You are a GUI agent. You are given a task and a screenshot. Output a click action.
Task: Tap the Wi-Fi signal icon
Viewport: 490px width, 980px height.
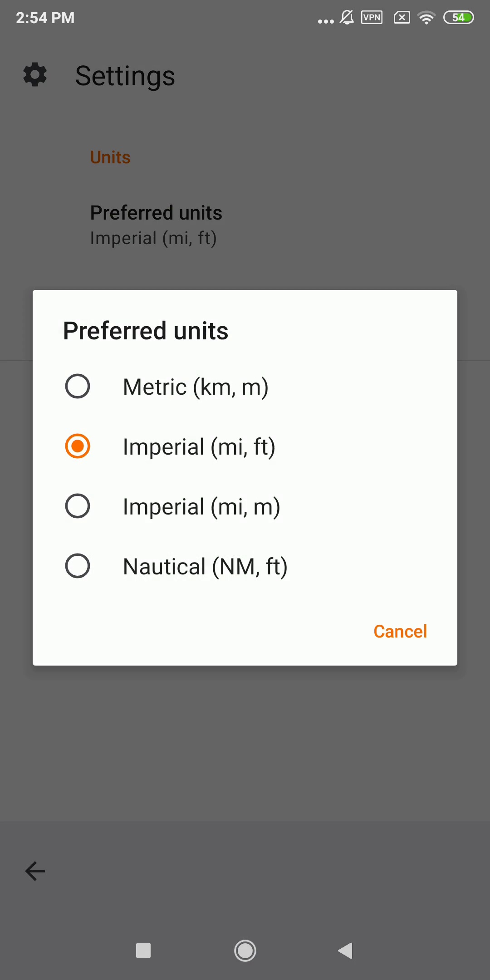point(426,18)
